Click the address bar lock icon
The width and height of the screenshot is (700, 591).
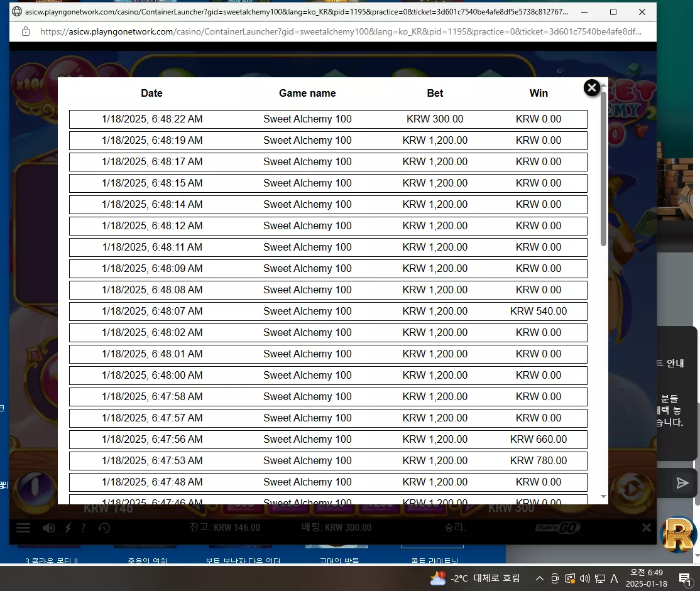pyautogui.click(x=26, y=31)
